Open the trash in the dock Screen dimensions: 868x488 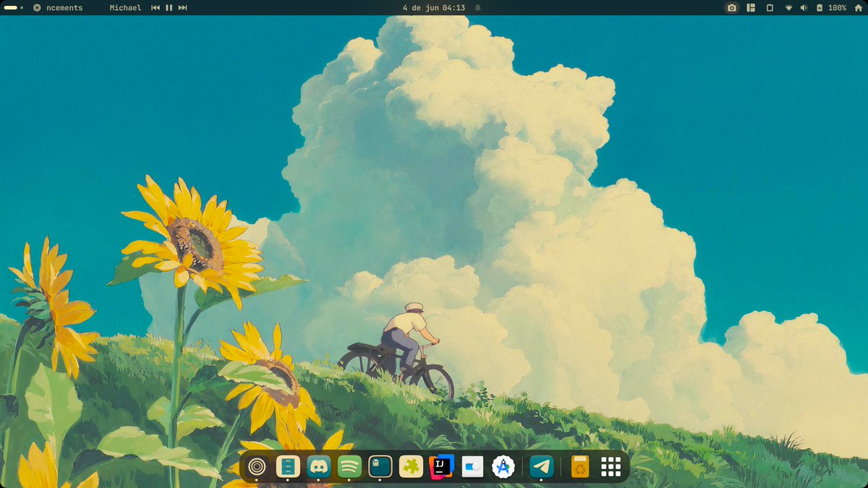coord(580,467)
